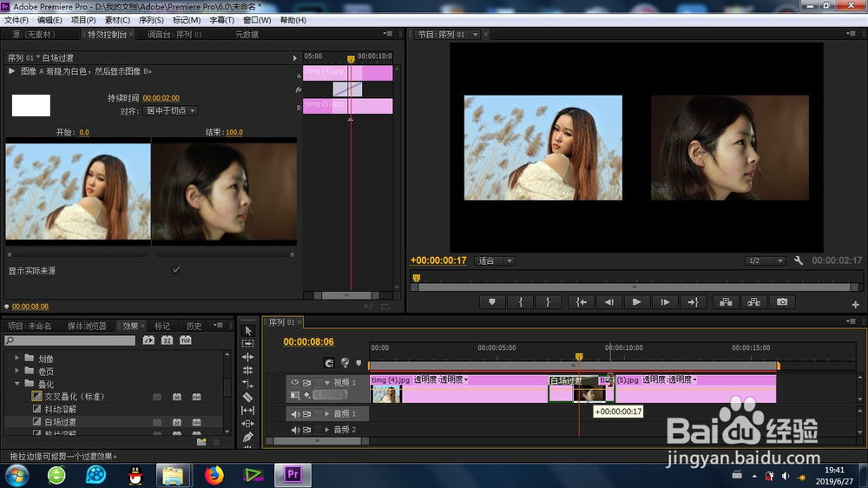Image resolution: width=868 pixels, height=488 pixels.
Task: Open 序列(S) menu
Action: point(151,20)
